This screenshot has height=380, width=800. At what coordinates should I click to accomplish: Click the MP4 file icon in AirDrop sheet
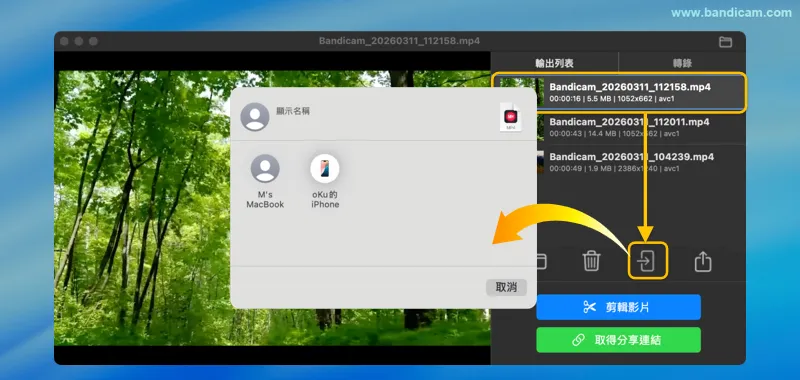coord(510,117)
